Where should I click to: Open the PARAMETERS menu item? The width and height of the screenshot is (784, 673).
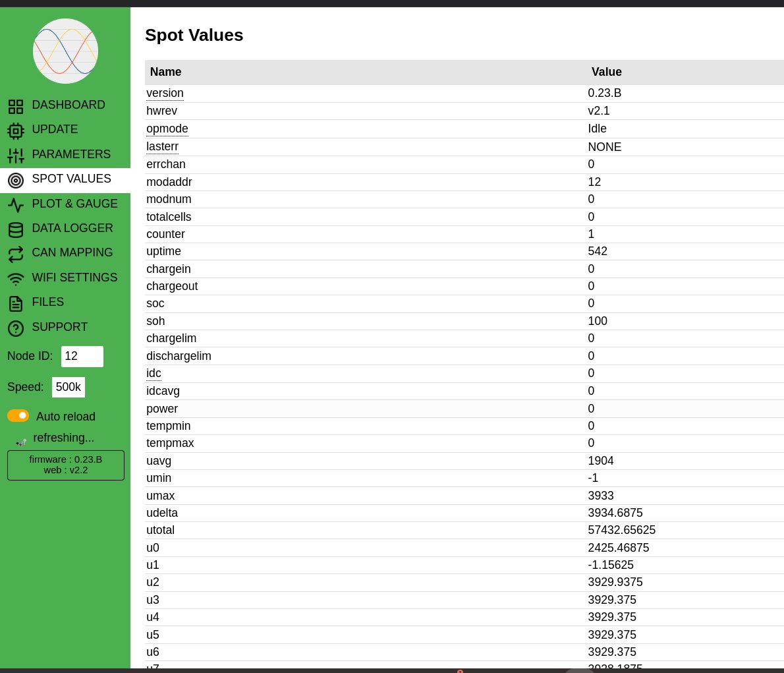tap(71, 154)
